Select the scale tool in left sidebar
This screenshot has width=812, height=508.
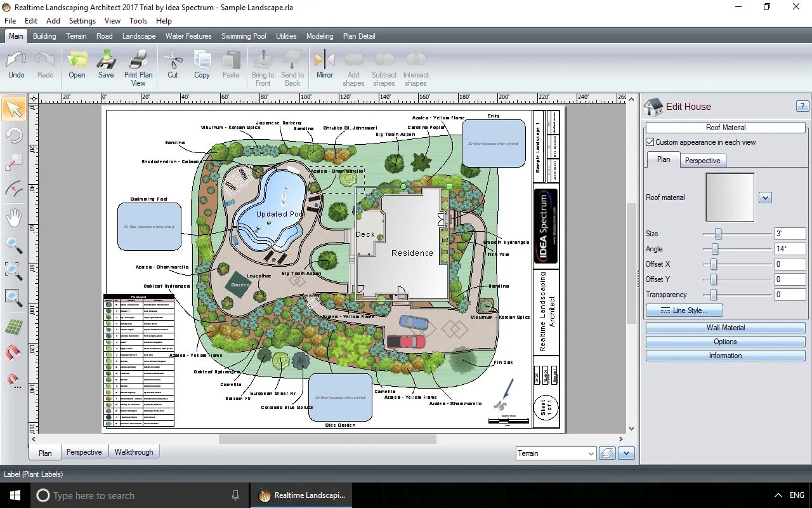point(14,163)
